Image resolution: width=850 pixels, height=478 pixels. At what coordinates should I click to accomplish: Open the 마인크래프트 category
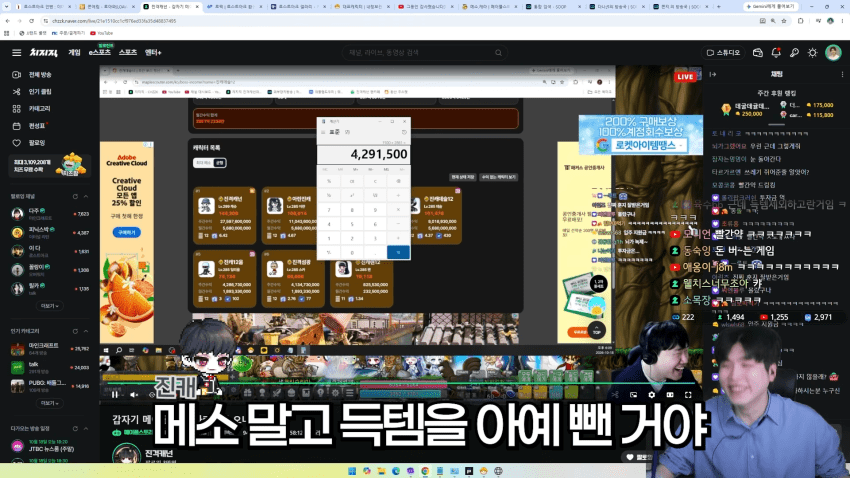pyautogui.click(x=49, y=348)
